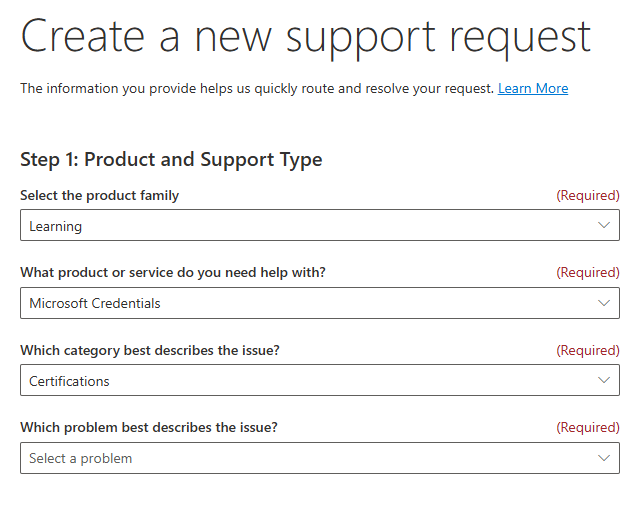635x505 pixels.
Task: Click the Required marker for product family
Action: [x=587, y=196]
